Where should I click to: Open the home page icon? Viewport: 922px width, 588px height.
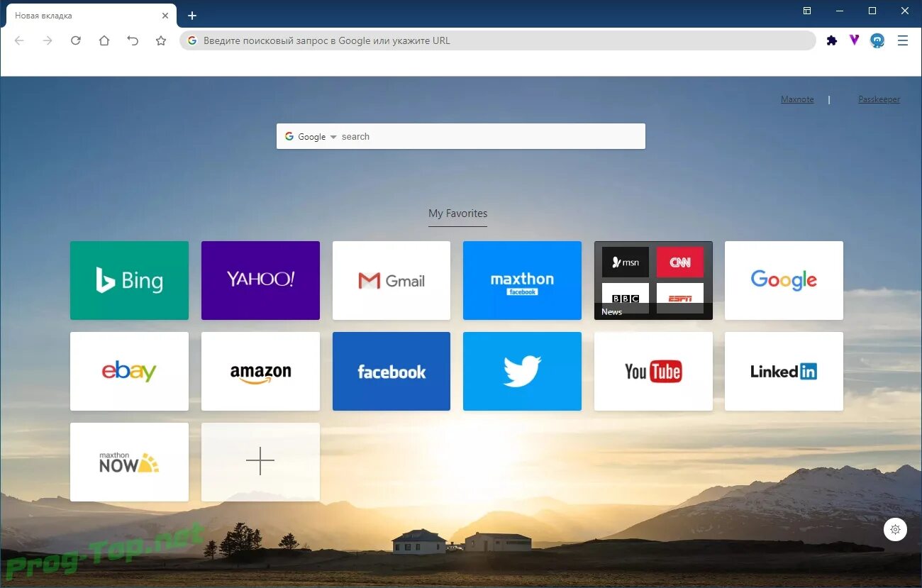104,40
